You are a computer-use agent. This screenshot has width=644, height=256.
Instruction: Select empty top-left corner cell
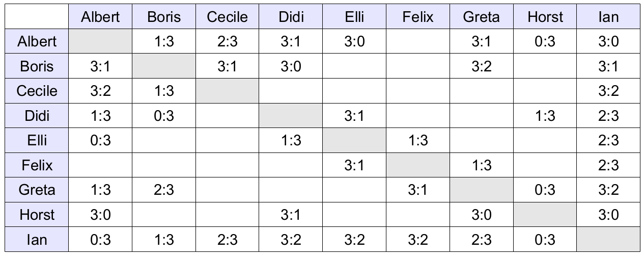pos(37,17)
